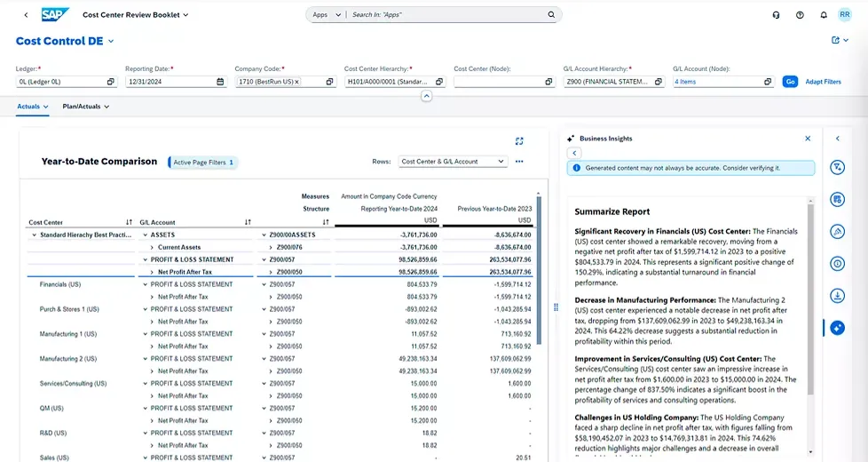Expand the Current Assets row
This screenshot has height=462, width=868.
153,248
